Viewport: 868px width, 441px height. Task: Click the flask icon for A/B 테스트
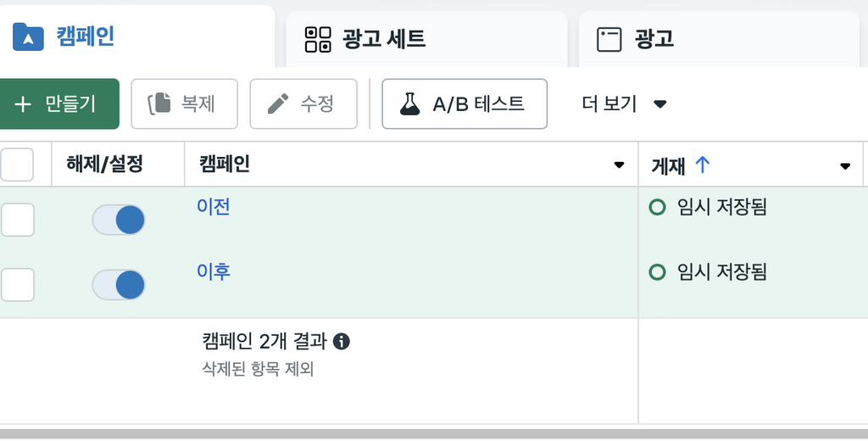[409, 103]
